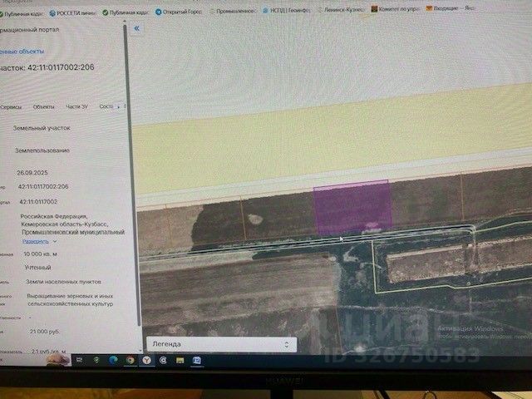Open the Открытый Город bookmark
The image size is (532, 399).
click(179, 12)
